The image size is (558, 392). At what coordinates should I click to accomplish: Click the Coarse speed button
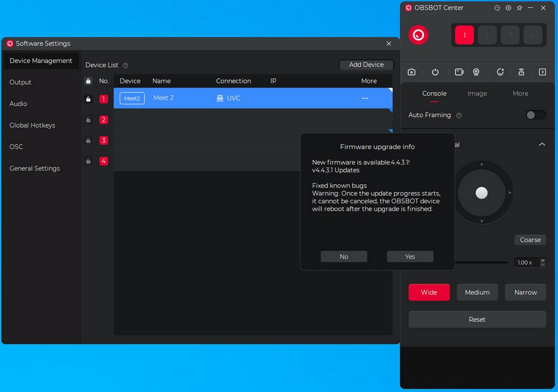coord(530,240)
